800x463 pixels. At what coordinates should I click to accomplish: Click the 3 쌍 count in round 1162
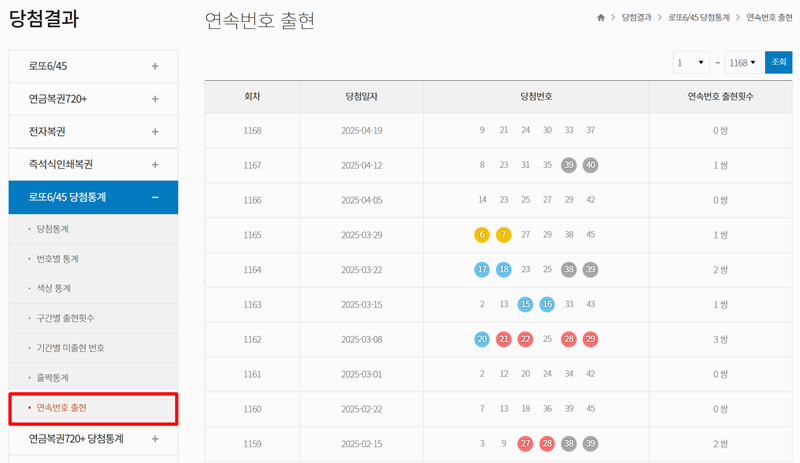coord(720,339)
